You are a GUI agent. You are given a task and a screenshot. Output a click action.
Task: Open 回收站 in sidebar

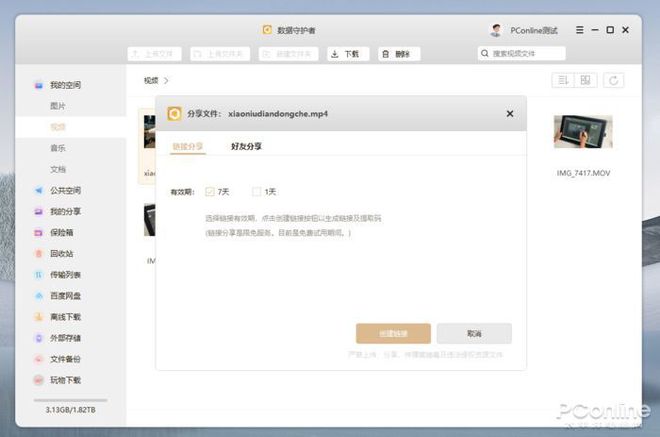61,253
